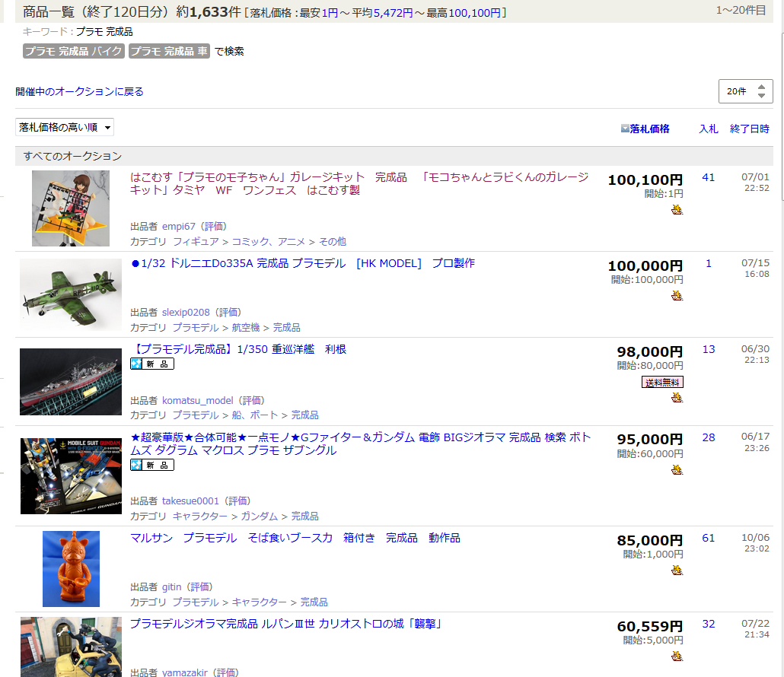The height and width of the screenshot is (677, 784).
Task: Click the yellow icon under the 85,000円 price
Action: tap(677, 570)
